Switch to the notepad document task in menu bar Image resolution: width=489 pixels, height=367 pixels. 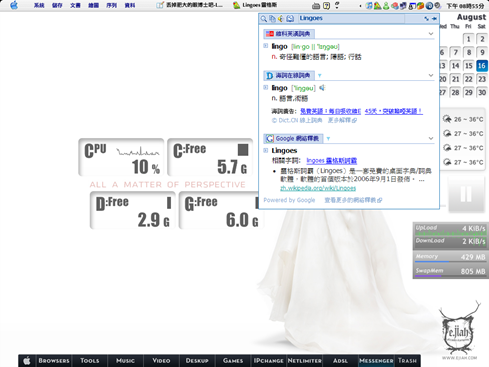189,5
